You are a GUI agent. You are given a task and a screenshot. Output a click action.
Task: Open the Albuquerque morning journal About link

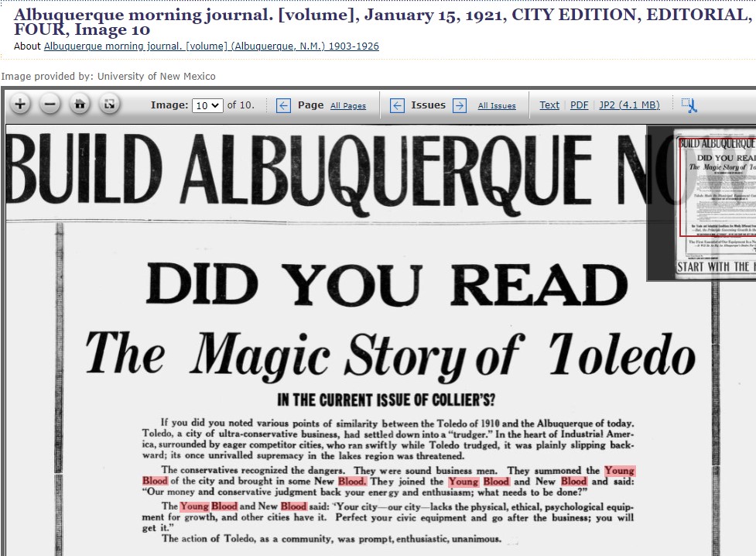point(211,46)
